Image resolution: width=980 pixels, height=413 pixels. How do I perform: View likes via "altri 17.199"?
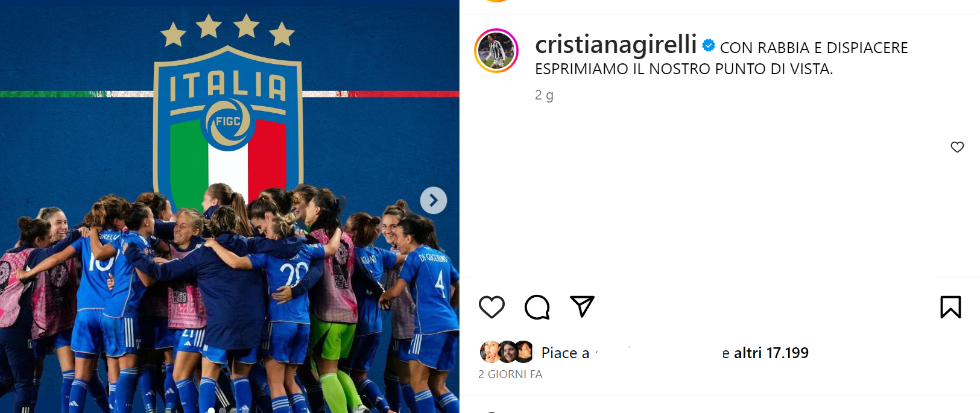click(771, 353)
